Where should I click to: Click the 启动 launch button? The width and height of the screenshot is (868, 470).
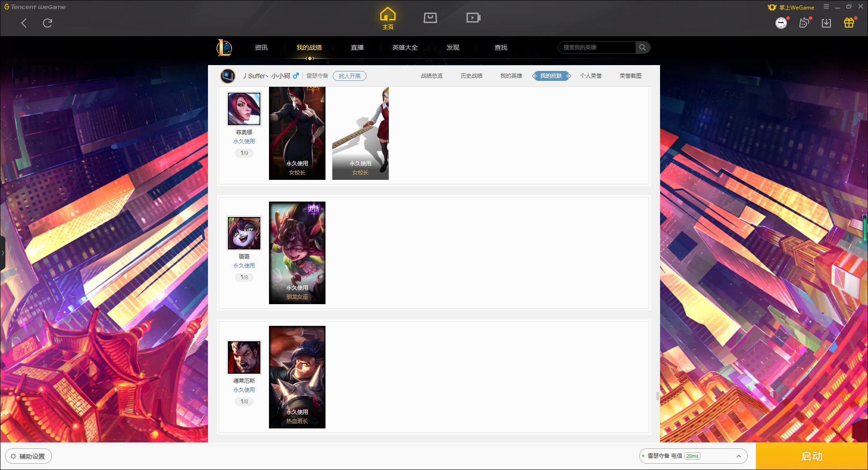pos(811,456)
